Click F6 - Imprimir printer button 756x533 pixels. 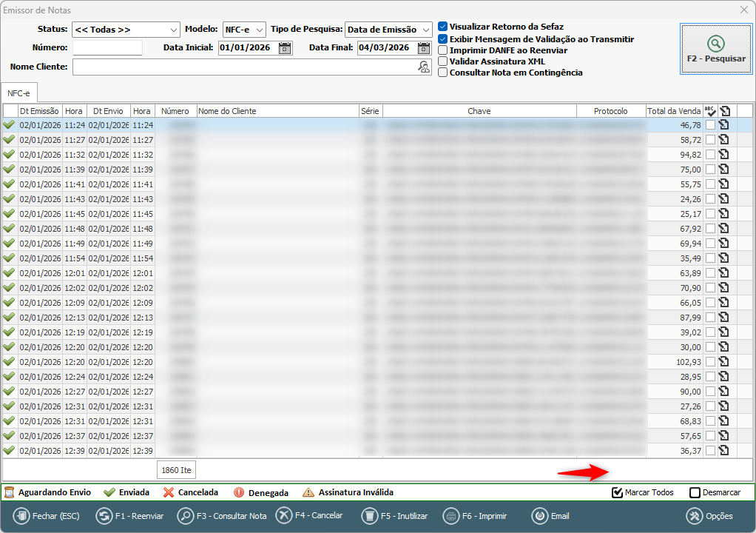pos(476,516)
